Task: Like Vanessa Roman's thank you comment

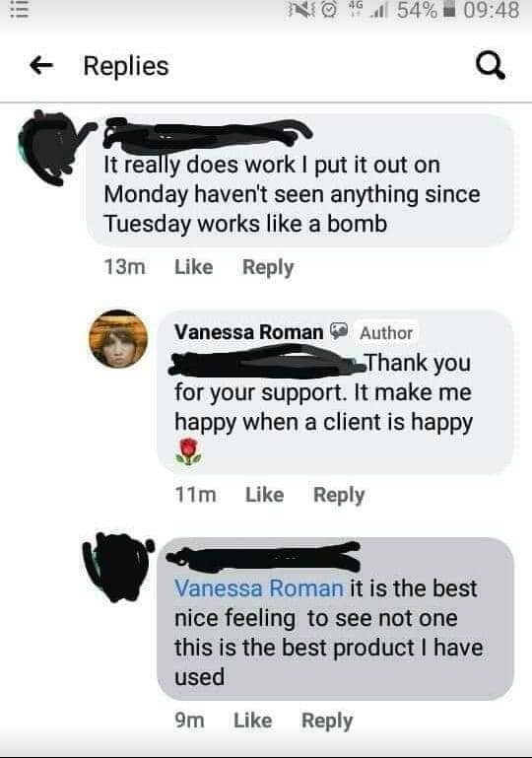Action: point(264,494)
